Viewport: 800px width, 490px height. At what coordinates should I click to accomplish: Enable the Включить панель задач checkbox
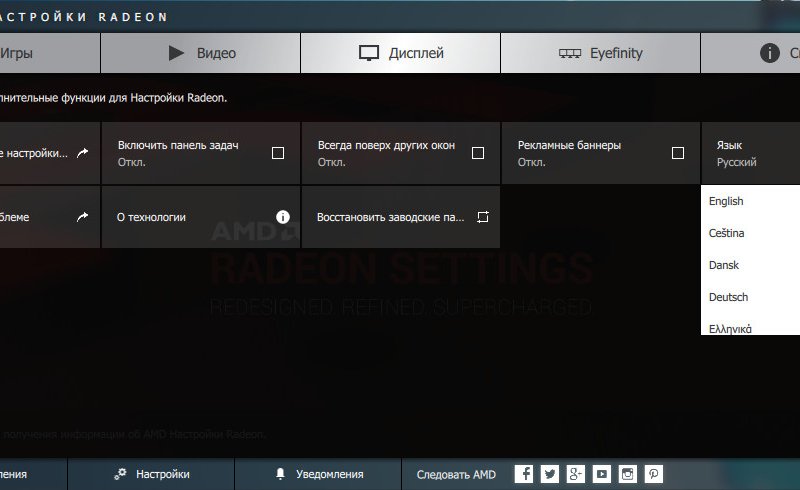[278, 153]
